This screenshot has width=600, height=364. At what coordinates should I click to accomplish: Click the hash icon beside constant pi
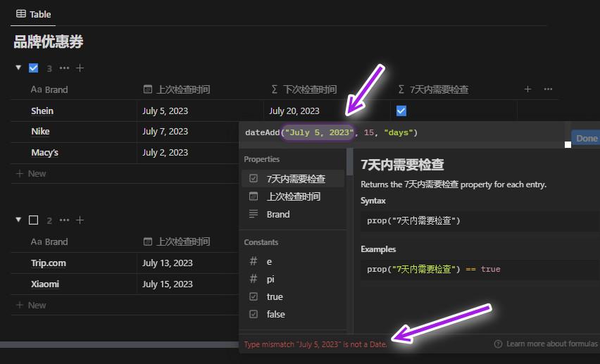pos(254,279)
